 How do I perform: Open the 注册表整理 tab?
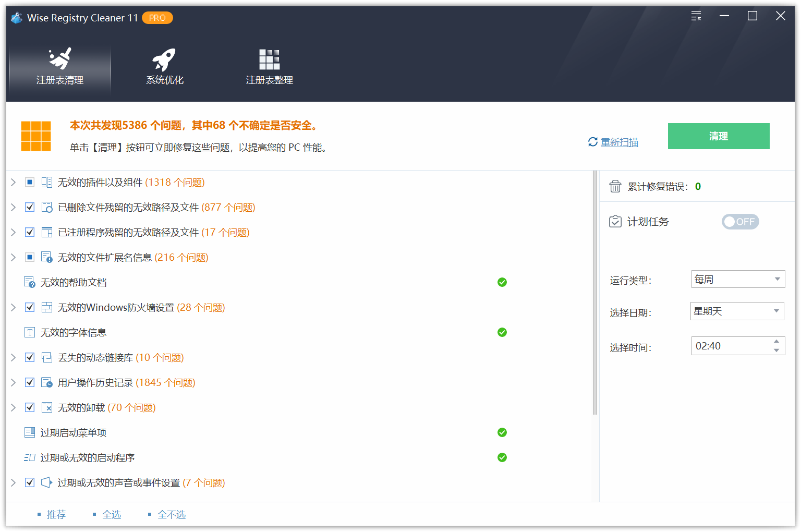269,68
